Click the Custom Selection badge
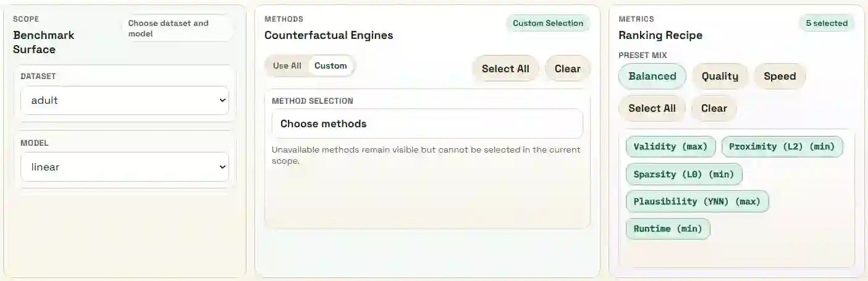Image resolution: width=868 pixels, height=281 pixels. pyautogui.click(x=548, y=23)
